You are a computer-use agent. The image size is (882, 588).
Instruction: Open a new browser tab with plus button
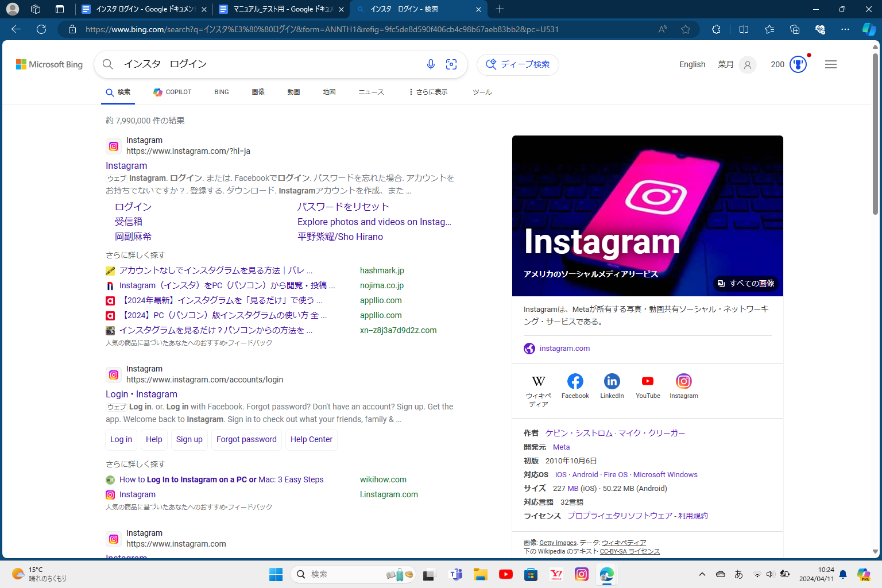click(x=500, y=9)
